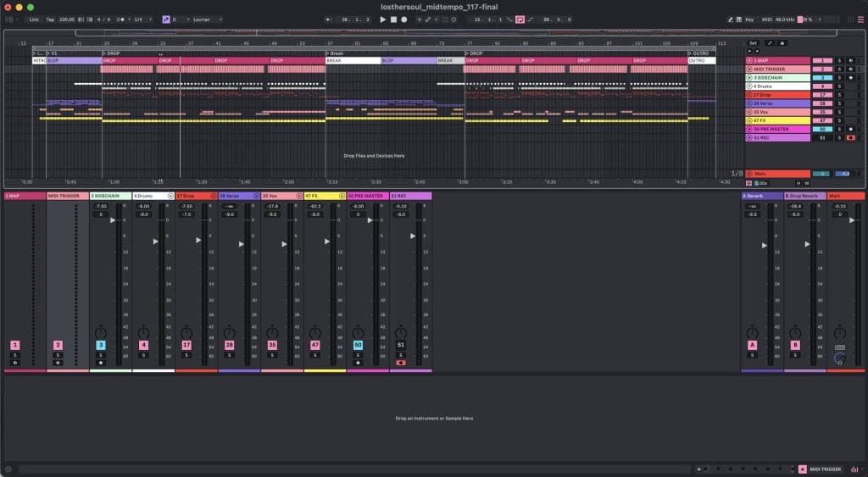
Task: Click the Arrangement Record button
Action: [403, 19]
